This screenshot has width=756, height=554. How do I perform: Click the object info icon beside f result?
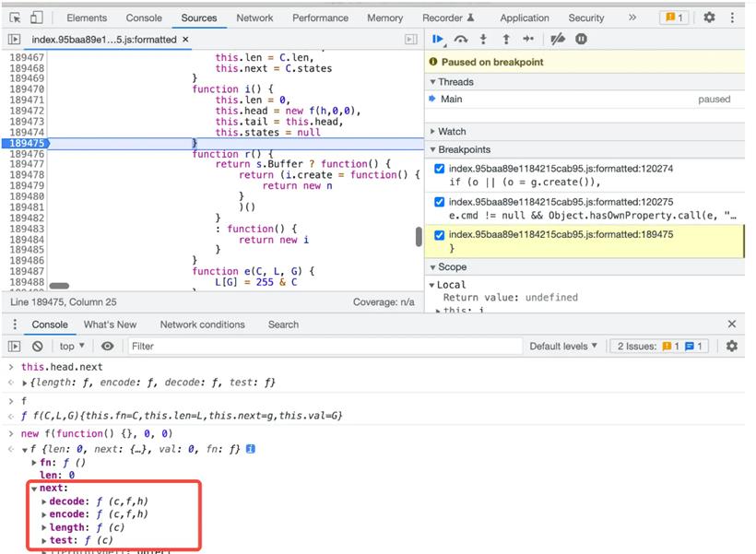pyautogui.click(x=251, y=449)
